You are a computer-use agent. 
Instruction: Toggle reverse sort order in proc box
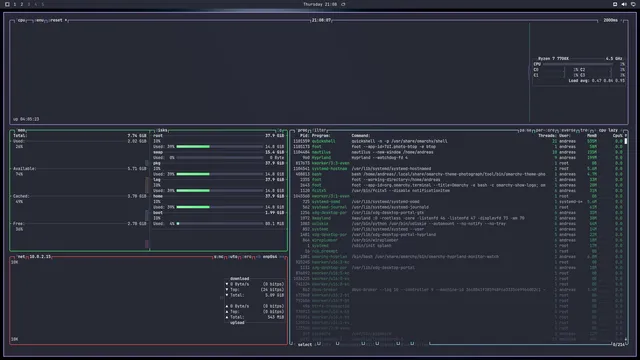click(569, 130)
